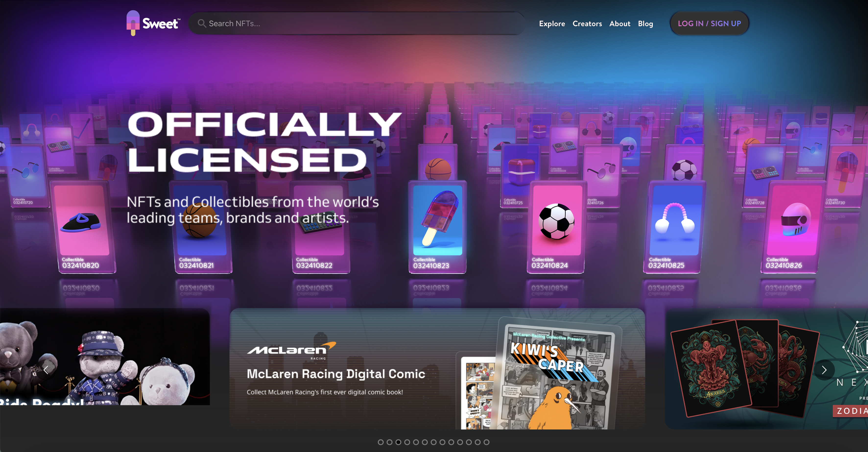Open the teddy bears collection card
This screenshot has height=452, width=868.
tap(105, 357)
